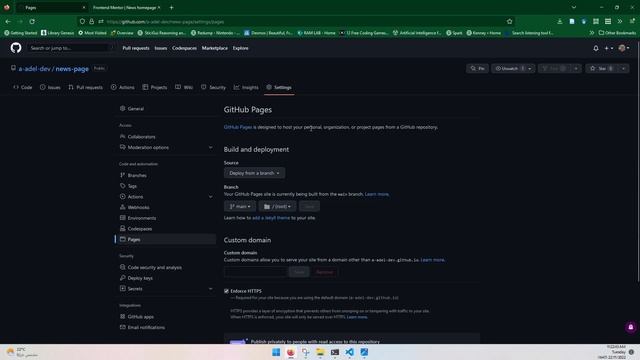Open the Unwatch dropdown arrow
Image resolution: width=640 pixels, height=360 pixels.
point(530,69)
